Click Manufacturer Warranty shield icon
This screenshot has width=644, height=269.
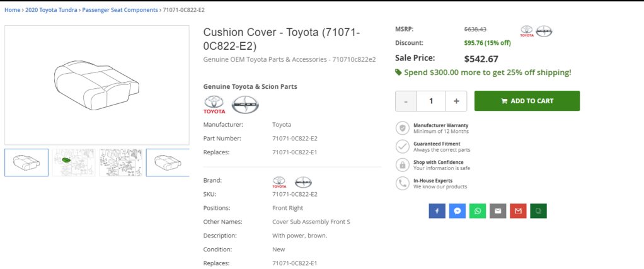[x=402, y=129]
